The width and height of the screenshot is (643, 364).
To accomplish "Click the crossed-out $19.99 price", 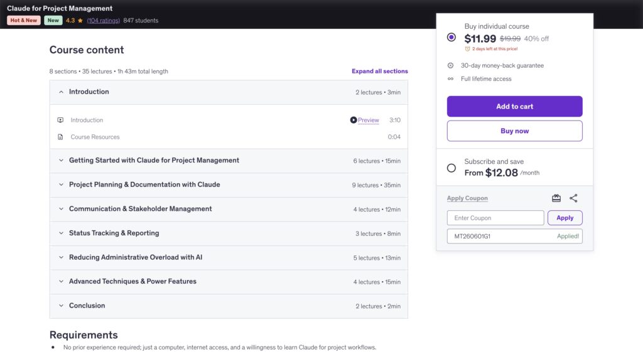I will 510,38.
